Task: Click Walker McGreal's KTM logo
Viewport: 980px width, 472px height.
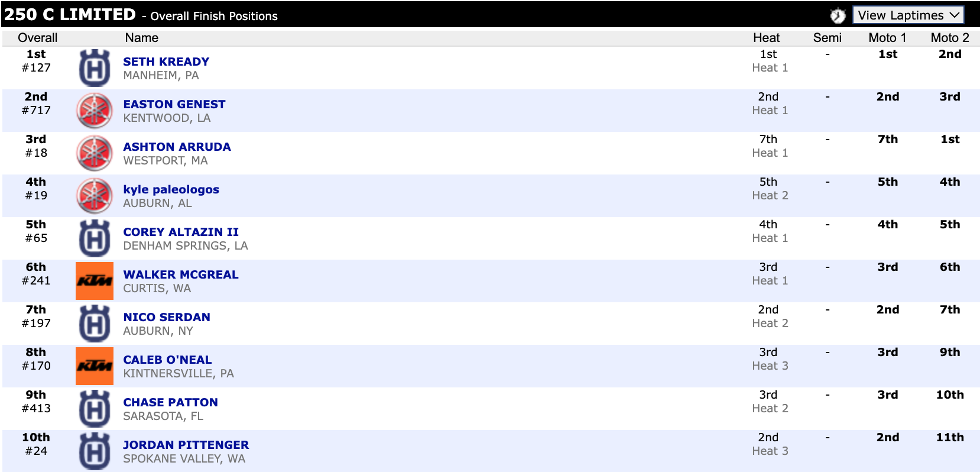Action: (x=95, y=281)
